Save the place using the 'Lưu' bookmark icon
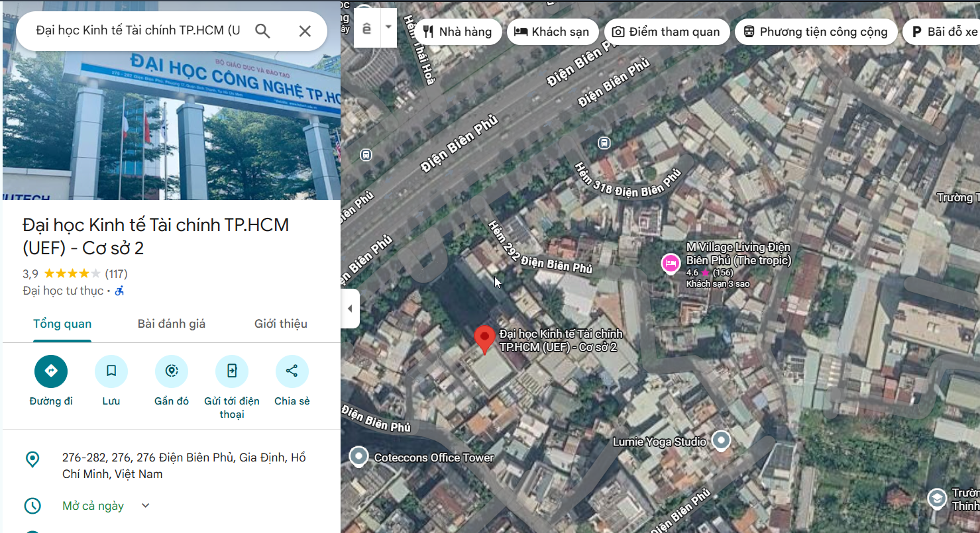 point(111,371)
